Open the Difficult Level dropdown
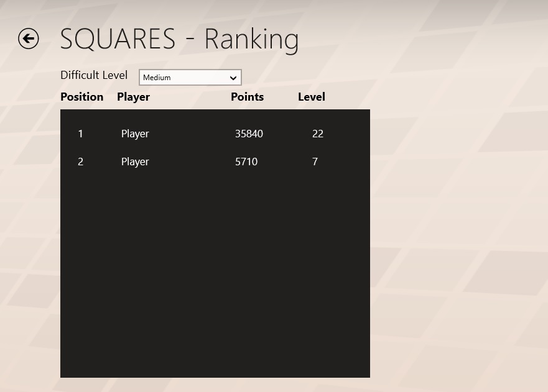The width and height of the screenshot is (548, 392). point(190,78)
